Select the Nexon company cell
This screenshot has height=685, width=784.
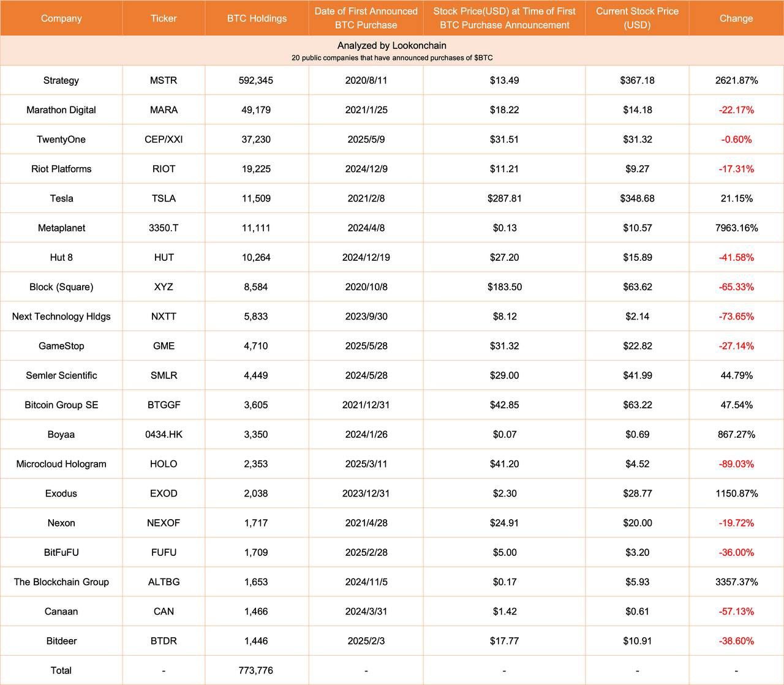61,522
